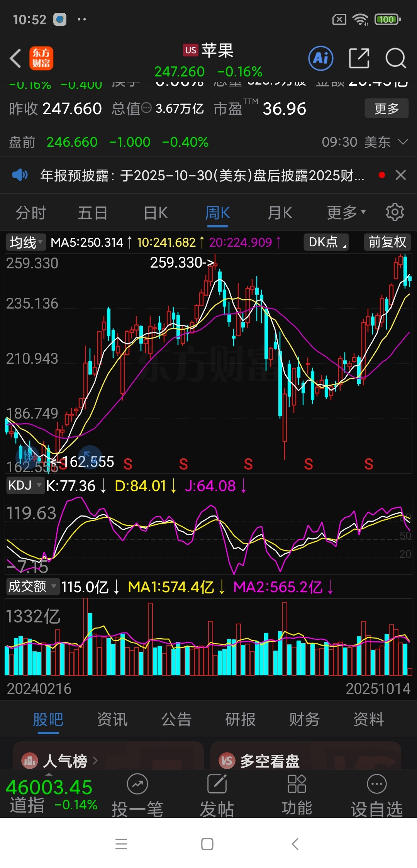Open the 前复权 adjustment selector
Image resolution: width=417 pixels, height=868 pixels.
coord(387,242)
